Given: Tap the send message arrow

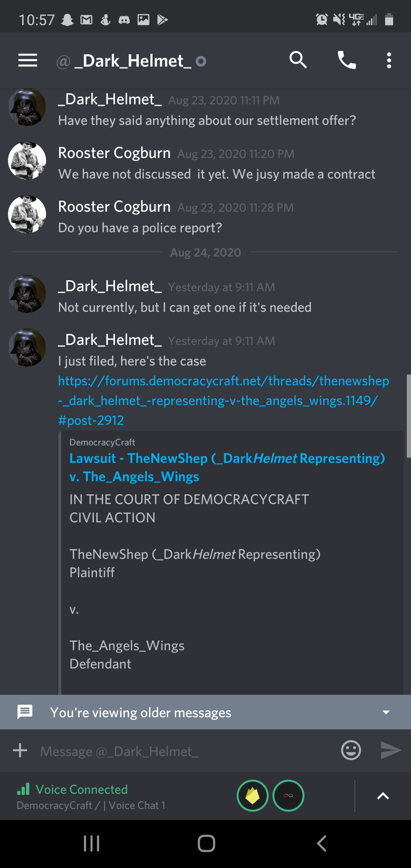Looking at the screenshot, I should point(391,750).
